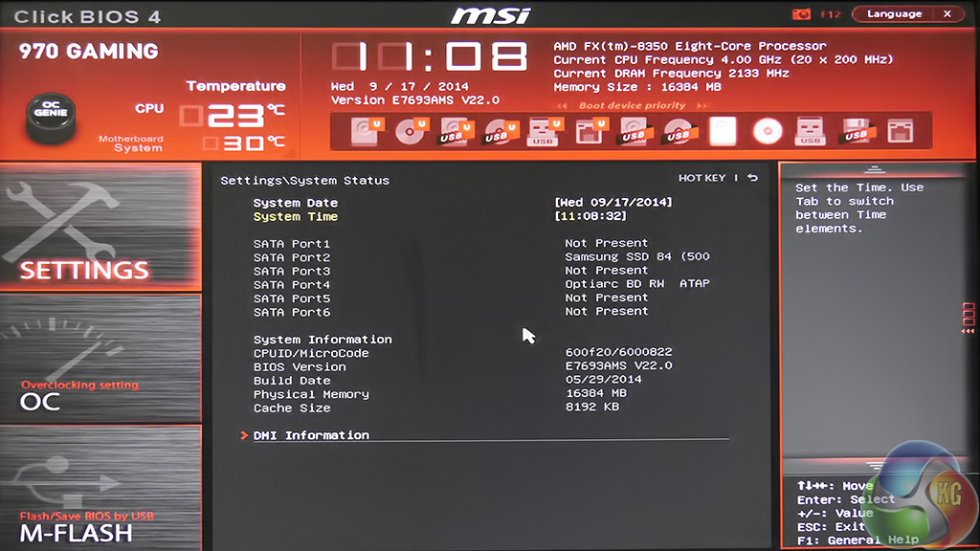980x551 pixels.
Task: Click the 970 GAMING board name
Action: tap(89, 52)
